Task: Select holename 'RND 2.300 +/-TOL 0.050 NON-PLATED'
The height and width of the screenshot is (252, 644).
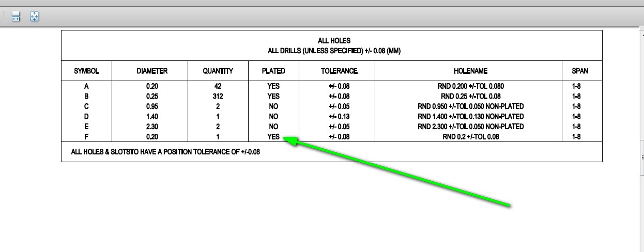Action: (470, 127)
